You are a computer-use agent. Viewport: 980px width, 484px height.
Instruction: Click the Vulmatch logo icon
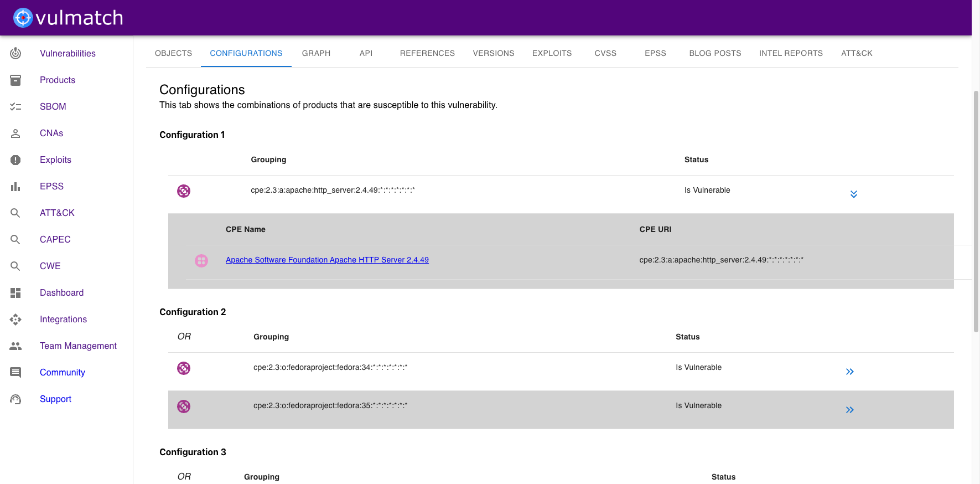pos(23,18)
